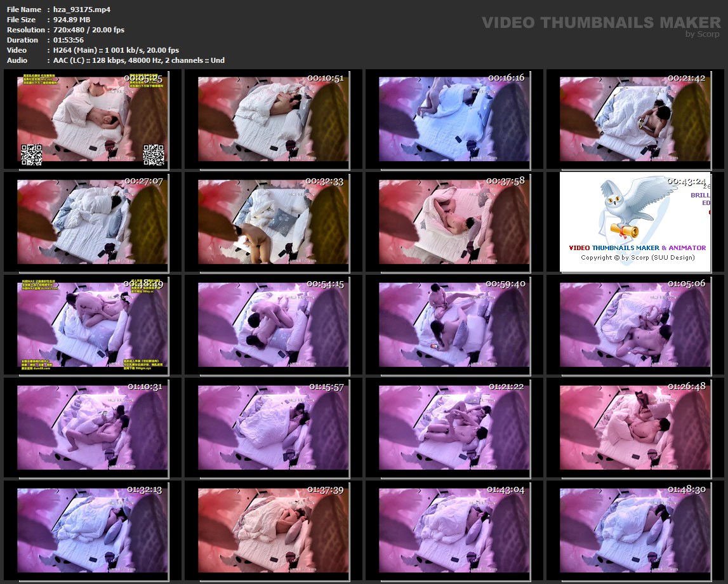Click the thumbnail stamped 00:21:42
728x584 pixels.
(635, 119)
